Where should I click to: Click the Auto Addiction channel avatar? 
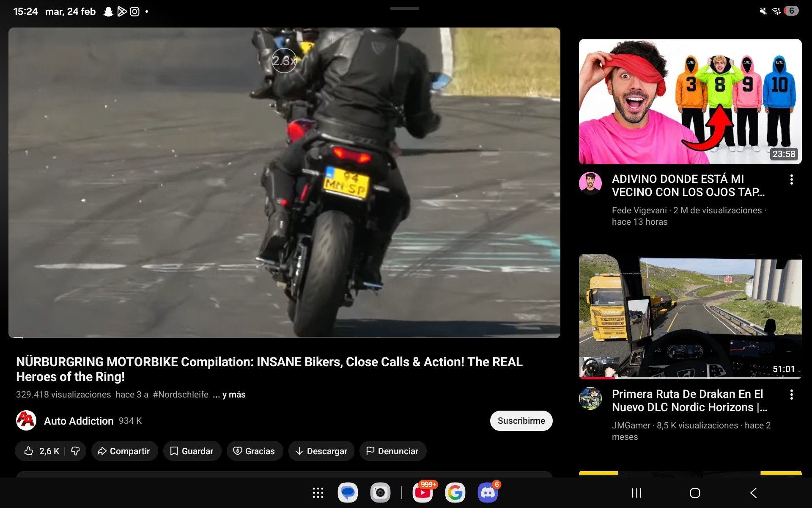pyautogui.click(x=26, y=420)
